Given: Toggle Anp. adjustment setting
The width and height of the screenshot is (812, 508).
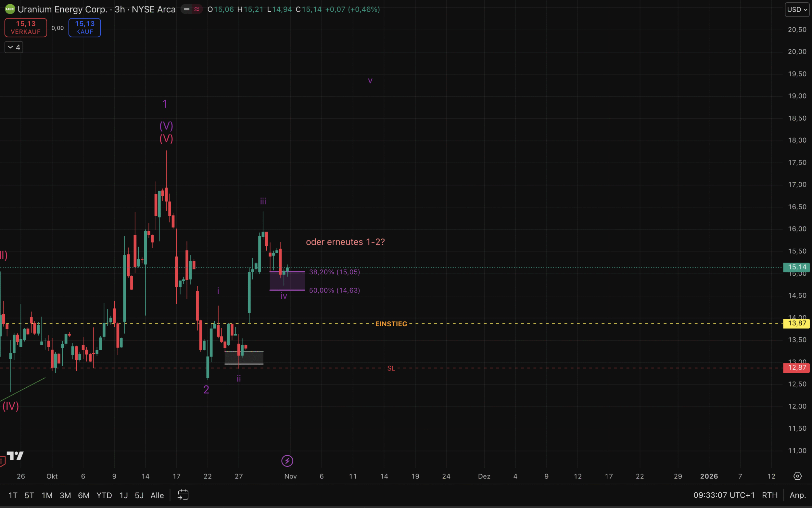Looking at the screenshot, I should 798,495.
